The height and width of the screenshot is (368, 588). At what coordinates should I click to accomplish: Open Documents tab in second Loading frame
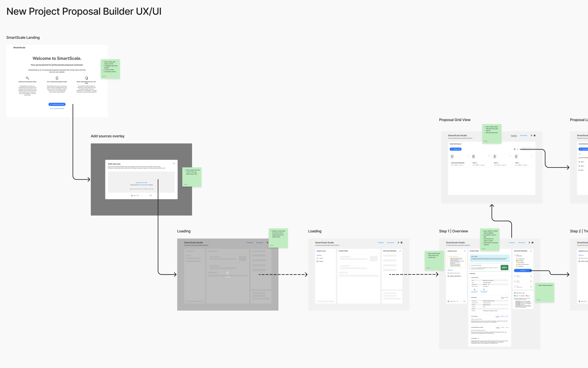[391, 242]
